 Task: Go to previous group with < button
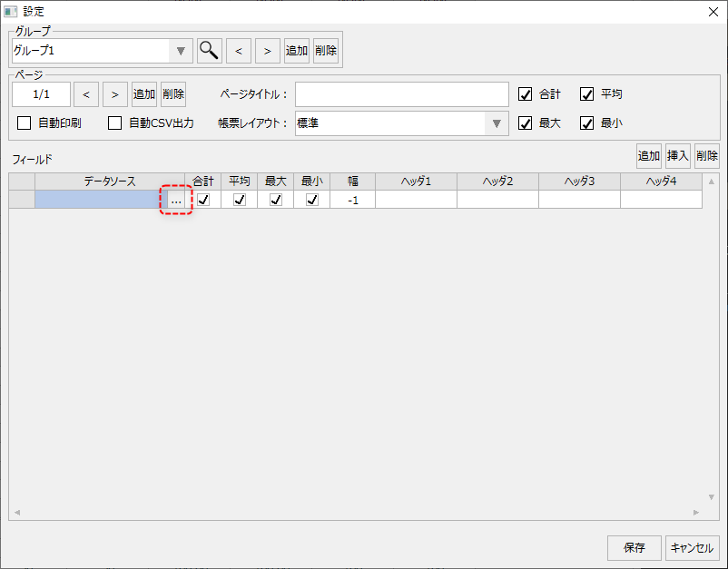239,51
